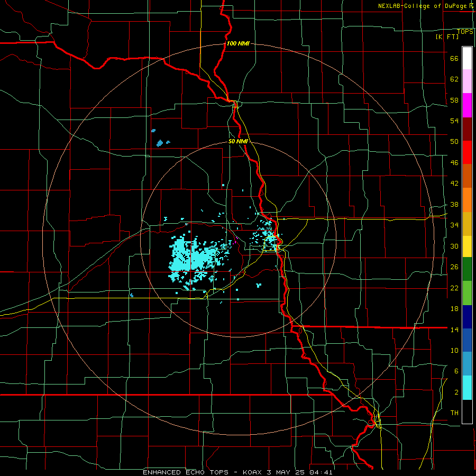Select the 'KOAX' station identifier in caption
Screen dimensions: 476x476
(x=252, y=472)
